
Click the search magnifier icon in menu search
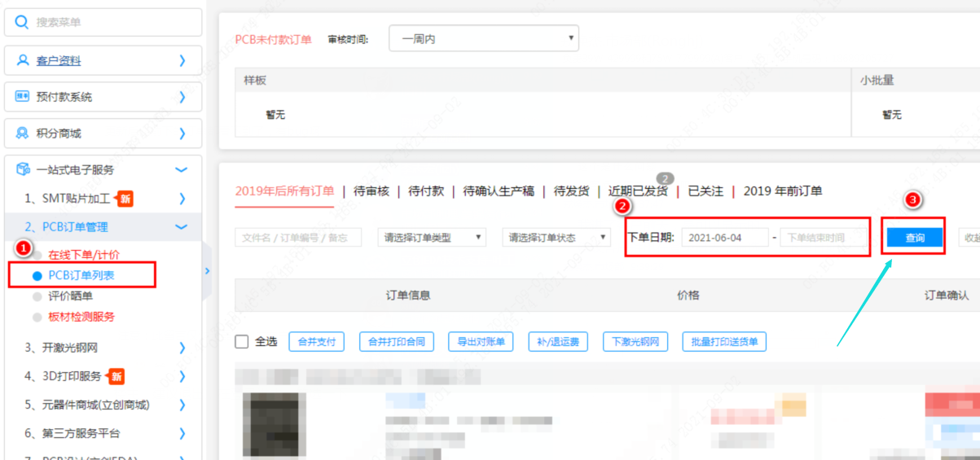coord(22,22)
